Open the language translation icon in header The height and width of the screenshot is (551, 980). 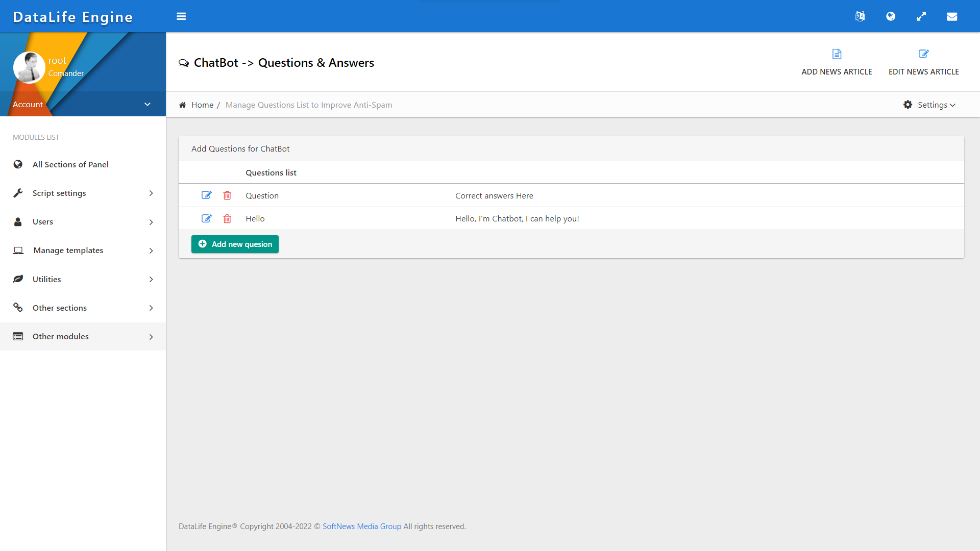tap(860, 16)
